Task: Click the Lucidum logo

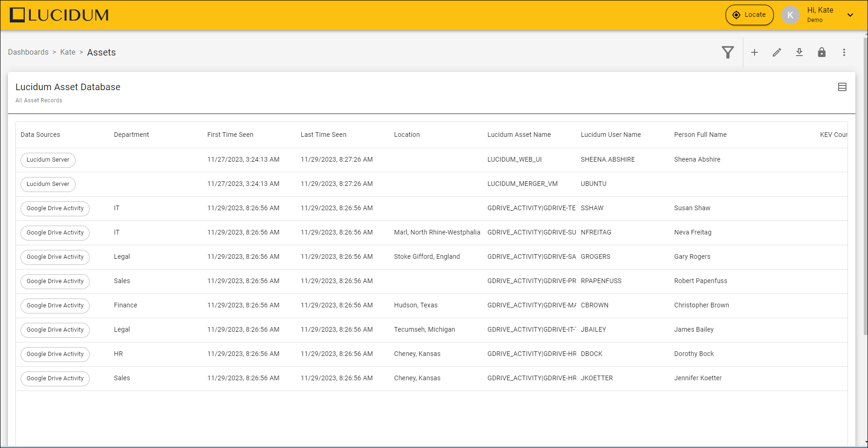Action: point(59,15)
